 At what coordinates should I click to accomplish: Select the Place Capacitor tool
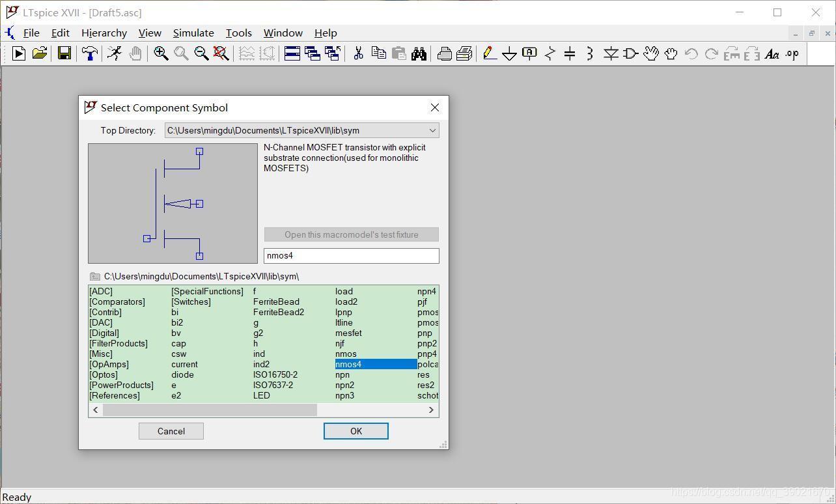[570, 53]
